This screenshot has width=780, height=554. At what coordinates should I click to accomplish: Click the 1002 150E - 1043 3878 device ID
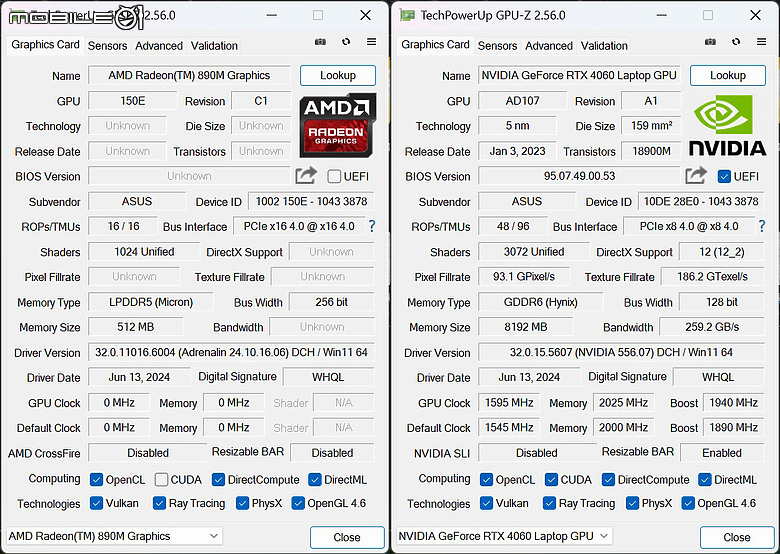(311, 201)
